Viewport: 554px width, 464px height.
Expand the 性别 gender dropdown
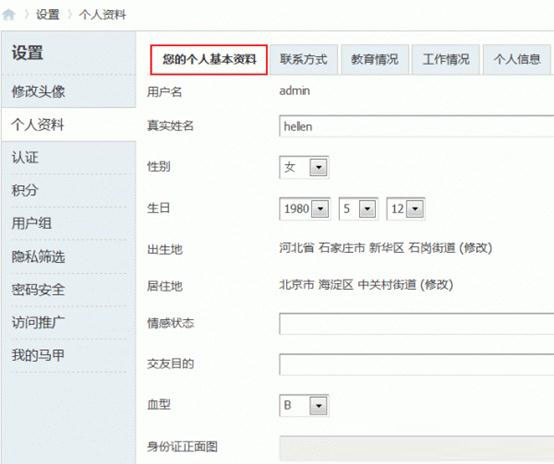click(x=304, y=167)
